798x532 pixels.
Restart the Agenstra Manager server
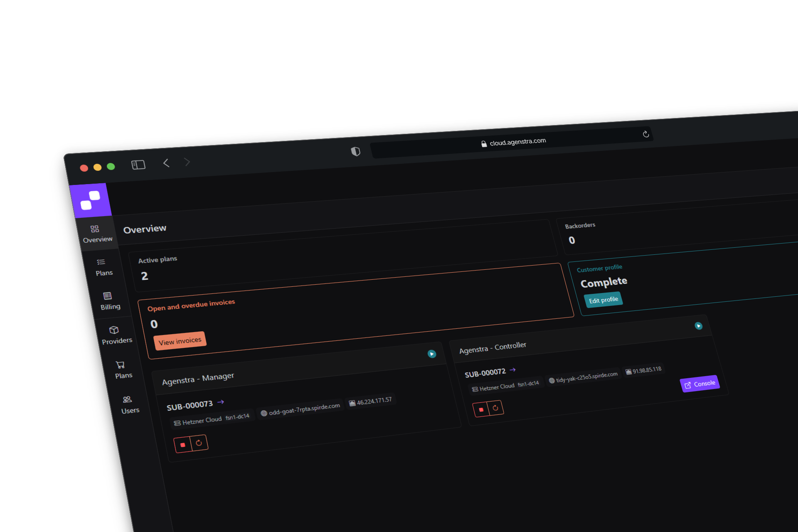pyautogui.click(x=199, y=443)
